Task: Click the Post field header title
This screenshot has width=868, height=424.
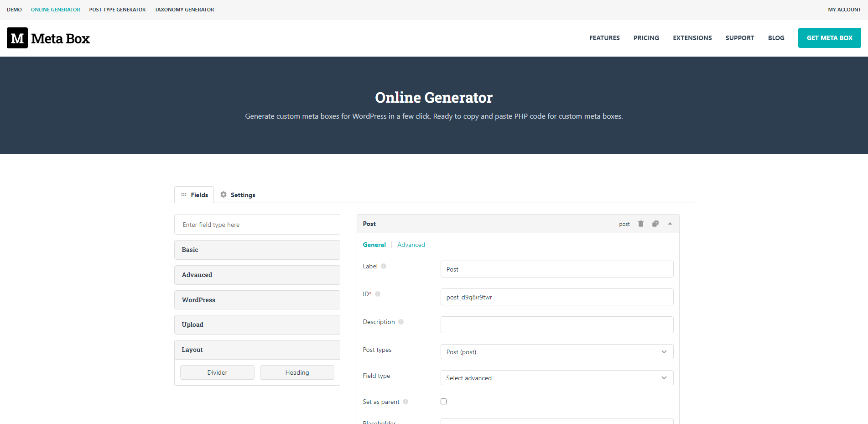Action: point(369,224)
